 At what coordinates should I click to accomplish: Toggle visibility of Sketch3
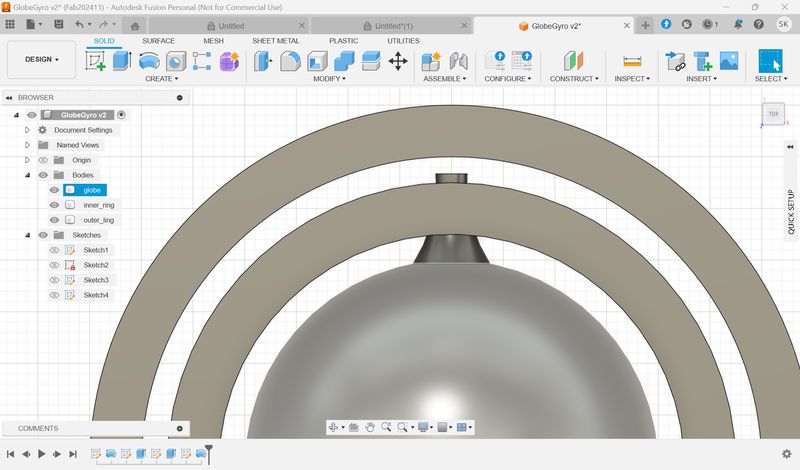(x=55, y=280)
